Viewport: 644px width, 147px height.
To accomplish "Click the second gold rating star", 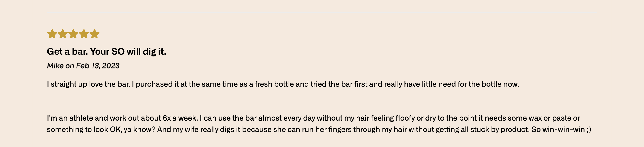I will click(x=62, y=34).
